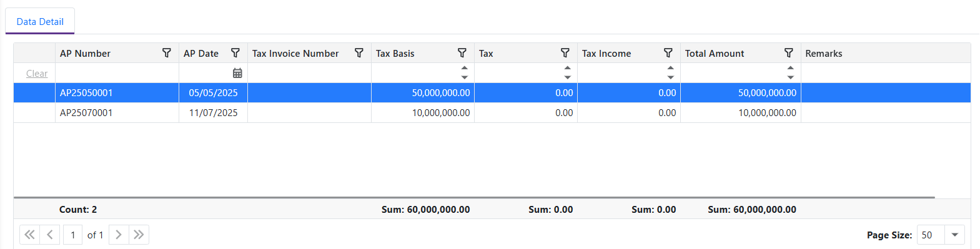
Task: Click the Tax Basis sum 60,000,000.00
Action: pyautogui.click(x=426, y=210)
